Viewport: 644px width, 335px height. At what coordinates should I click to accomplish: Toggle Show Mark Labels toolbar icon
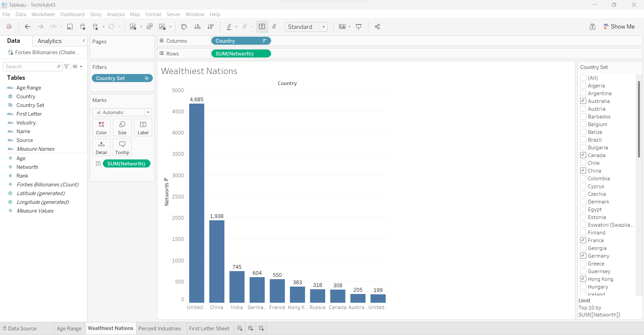click(262, 27)
